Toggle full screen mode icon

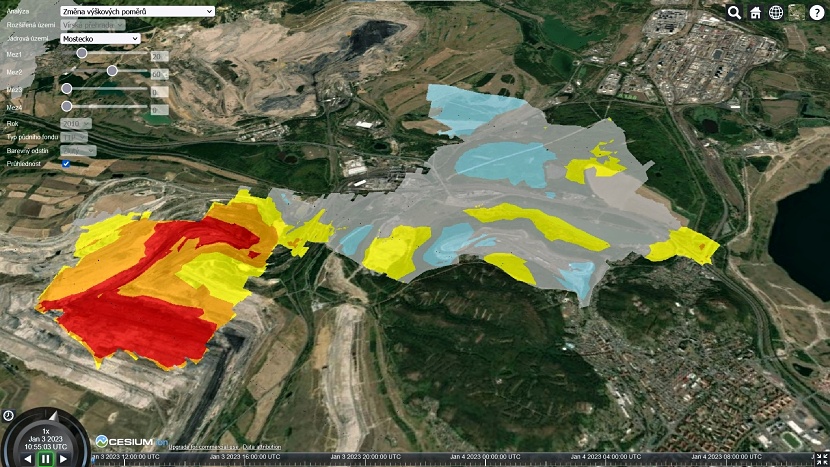(x=821, y=459)
